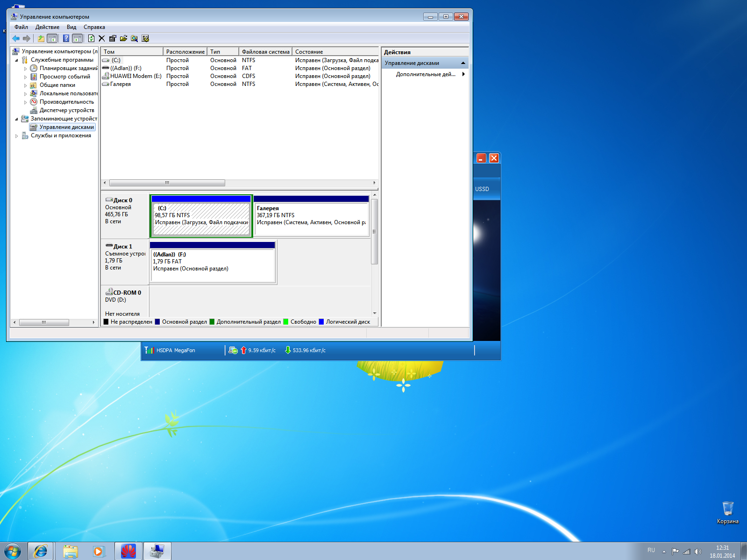Image resolution: width=747 pixels, height=560 pixels.
Task: Expand the Службы и приложения node
Action: pyautogui.click(x=17, y=136)
